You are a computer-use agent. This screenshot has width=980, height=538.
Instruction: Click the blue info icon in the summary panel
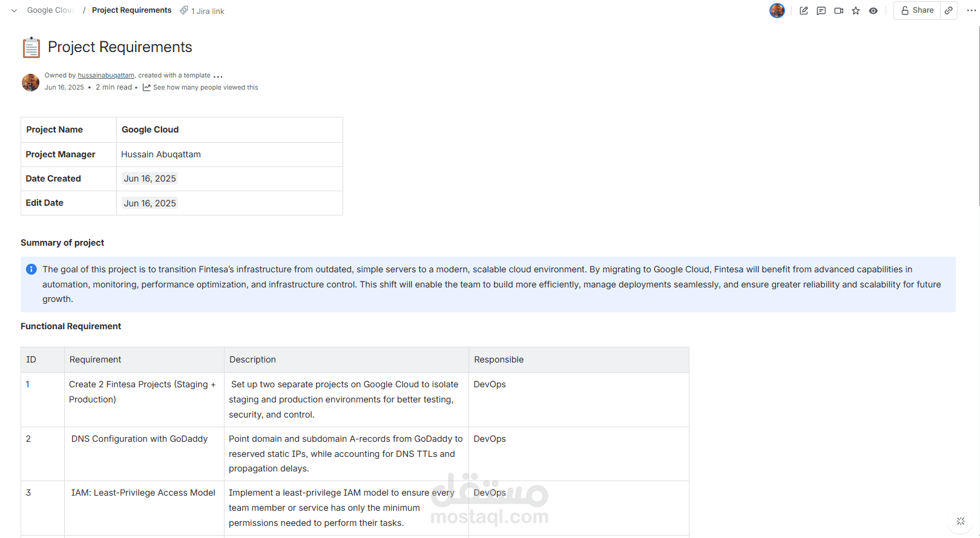(31, 269)
